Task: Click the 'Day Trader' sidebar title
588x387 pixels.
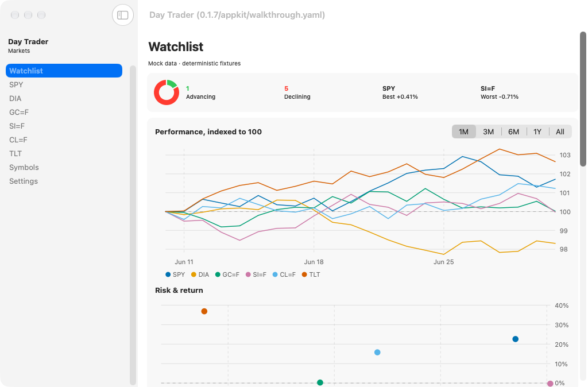Action: point(28,41)
